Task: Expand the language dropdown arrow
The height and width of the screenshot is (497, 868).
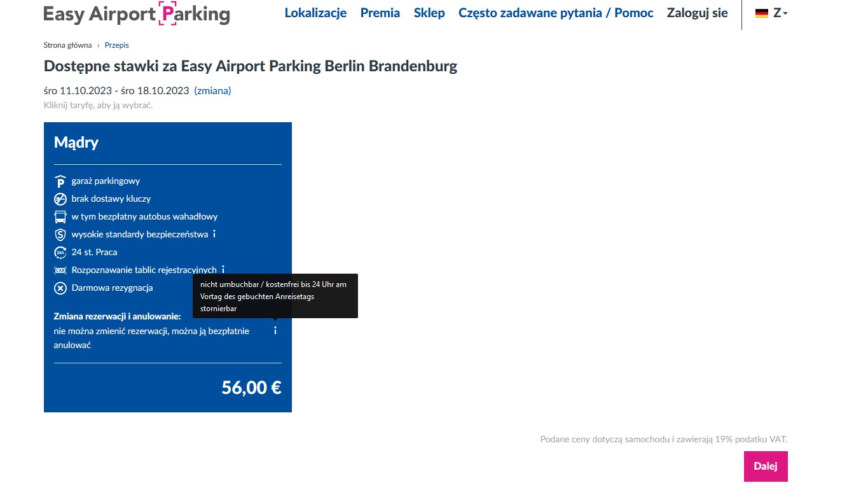Action: [785, 14]
